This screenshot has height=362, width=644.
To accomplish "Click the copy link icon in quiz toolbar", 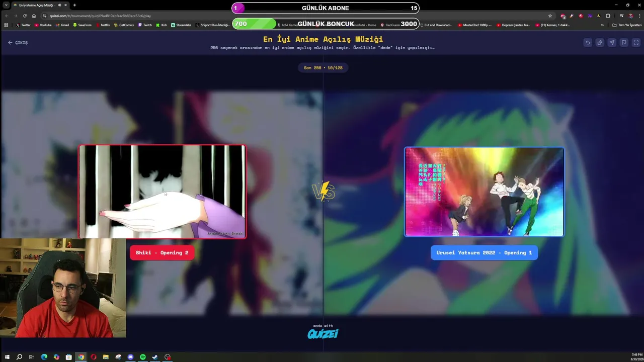I will (x=600, y=43).
